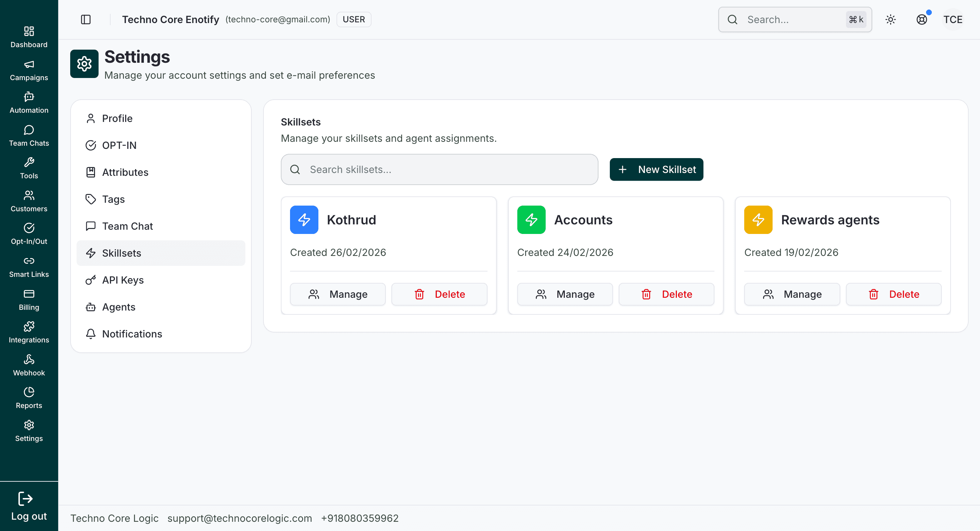980x531 pixels.
Task: Go to Team Chats in sidebar
Action: [29, 136]
